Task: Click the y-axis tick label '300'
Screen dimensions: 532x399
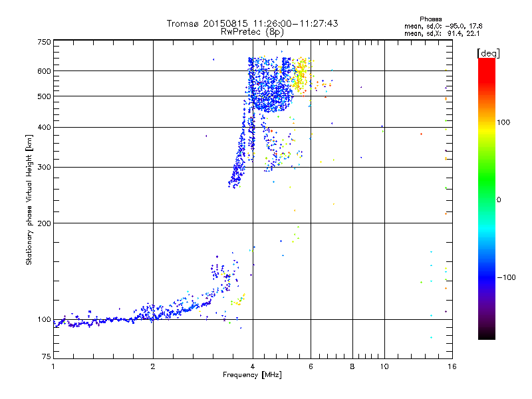Action: [x=44, y=167]
